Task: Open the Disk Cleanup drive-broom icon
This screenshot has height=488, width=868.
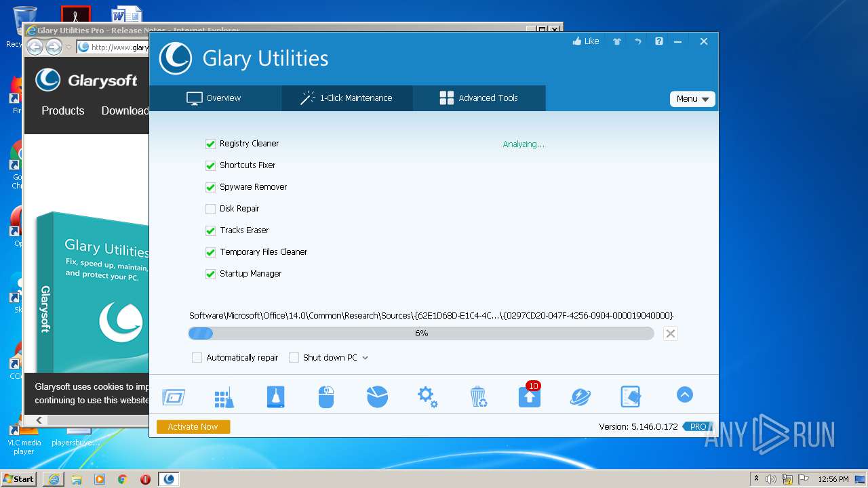Action: (x=275, y=397)
